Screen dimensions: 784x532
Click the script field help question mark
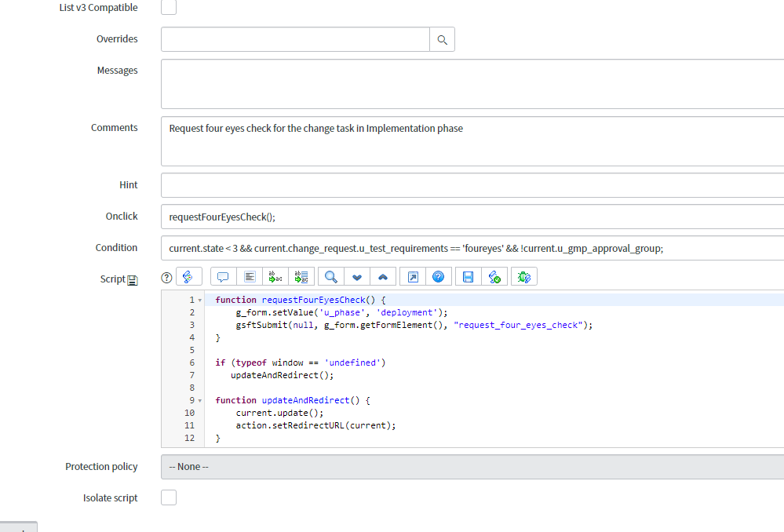pos(166,278)
